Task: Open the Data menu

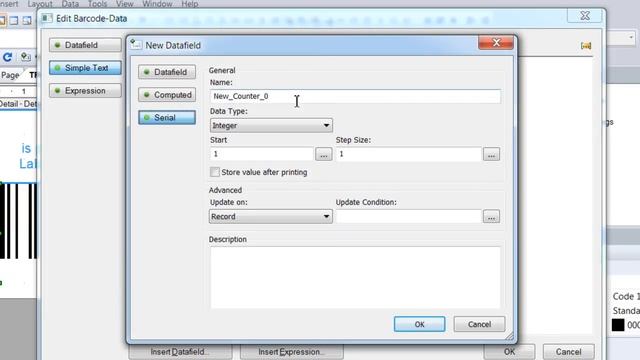Action: point(70,4)
